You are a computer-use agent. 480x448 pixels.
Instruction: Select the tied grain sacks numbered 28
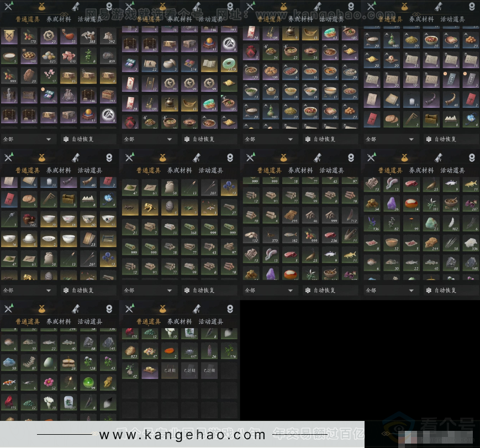(x=68, y=362)
